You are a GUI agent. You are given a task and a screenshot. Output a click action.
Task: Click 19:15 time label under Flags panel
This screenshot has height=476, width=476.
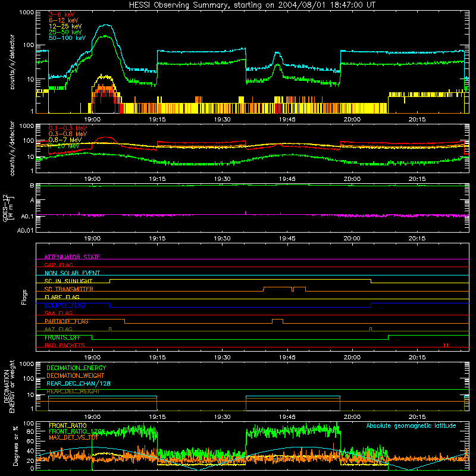click(157, 358)
